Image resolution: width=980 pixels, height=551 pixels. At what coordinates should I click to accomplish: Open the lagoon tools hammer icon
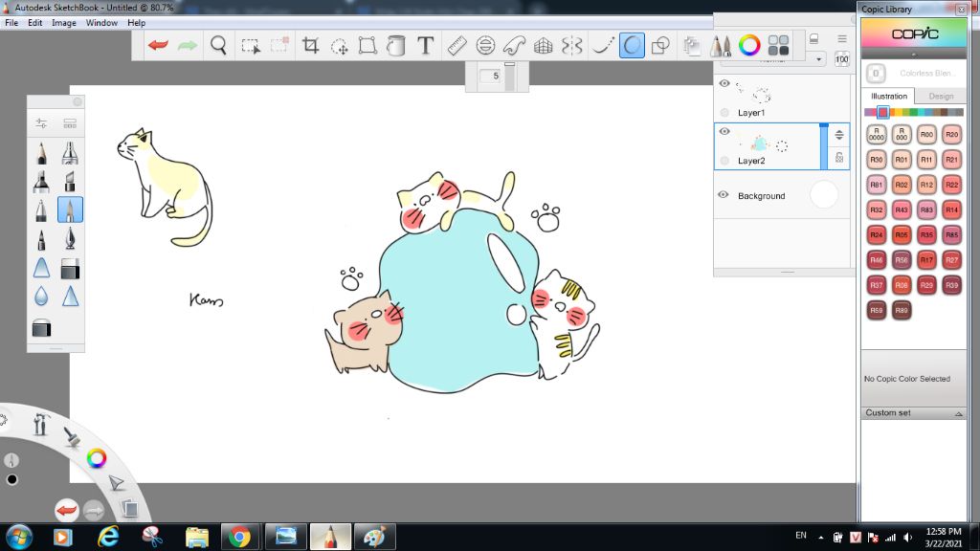[x=41, y=425]
